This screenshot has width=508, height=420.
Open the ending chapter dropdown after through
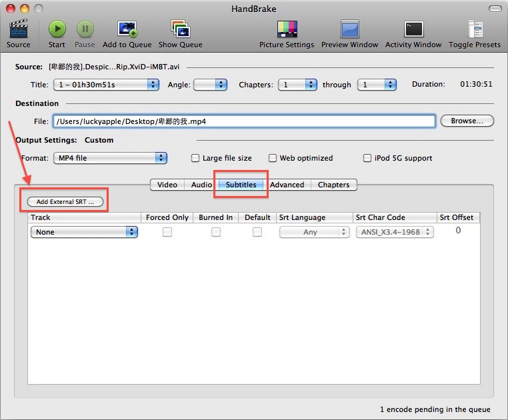377,85
